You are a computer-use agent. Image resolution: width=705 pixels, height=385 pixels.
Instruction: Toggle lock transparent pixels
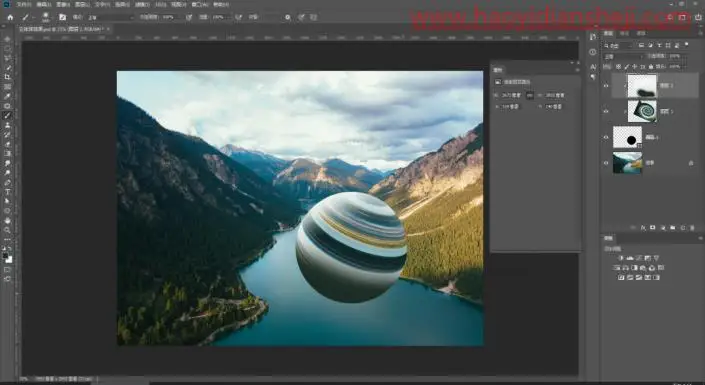point(618,67)
